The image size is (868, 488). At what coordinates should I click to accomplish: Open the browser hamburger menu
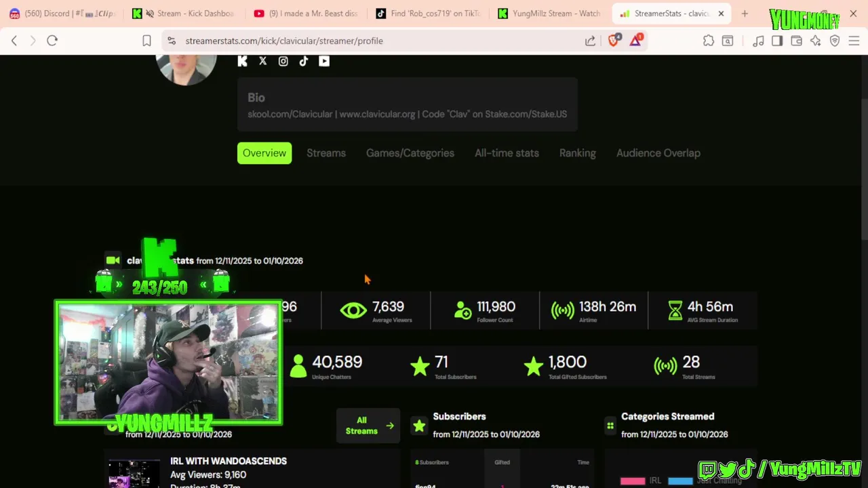pos(854,41)
